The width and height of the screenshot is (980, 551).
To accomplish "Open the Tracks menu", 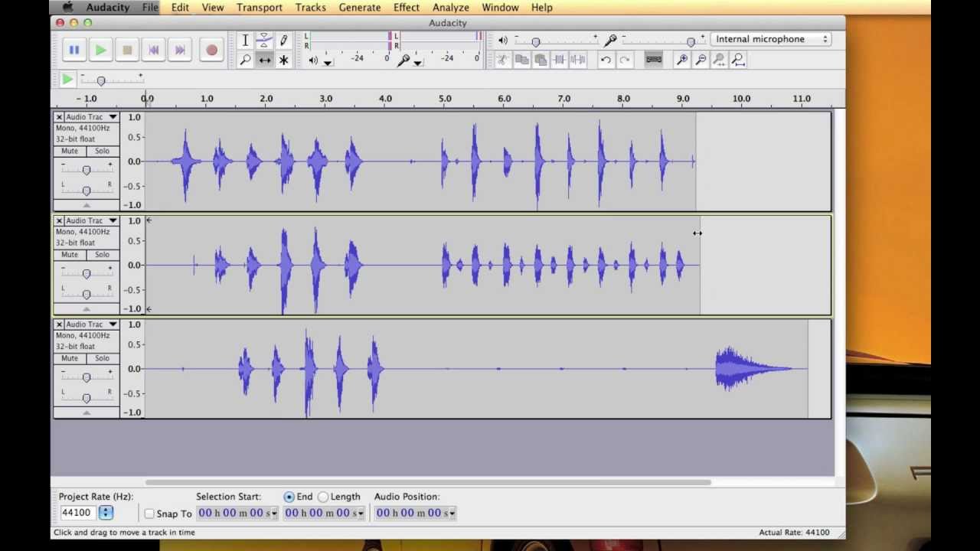I will click(310, 8).
